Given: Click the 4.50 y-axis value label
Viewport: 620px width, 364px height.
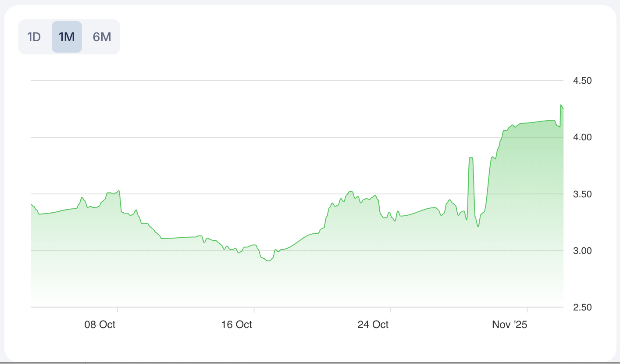Looking at the screenshot, I should [582, 81].
